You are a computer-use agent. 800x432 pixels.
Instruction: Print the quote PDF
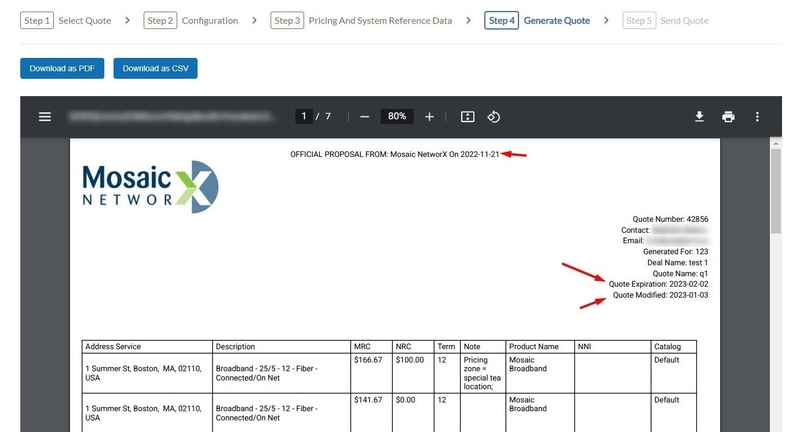(728, 117)
